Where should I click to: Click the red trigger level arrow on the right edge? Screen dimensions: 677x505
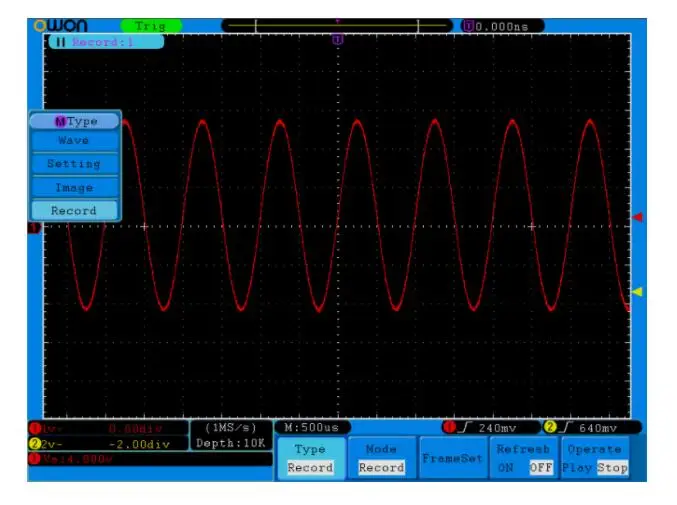pos(637,217)
